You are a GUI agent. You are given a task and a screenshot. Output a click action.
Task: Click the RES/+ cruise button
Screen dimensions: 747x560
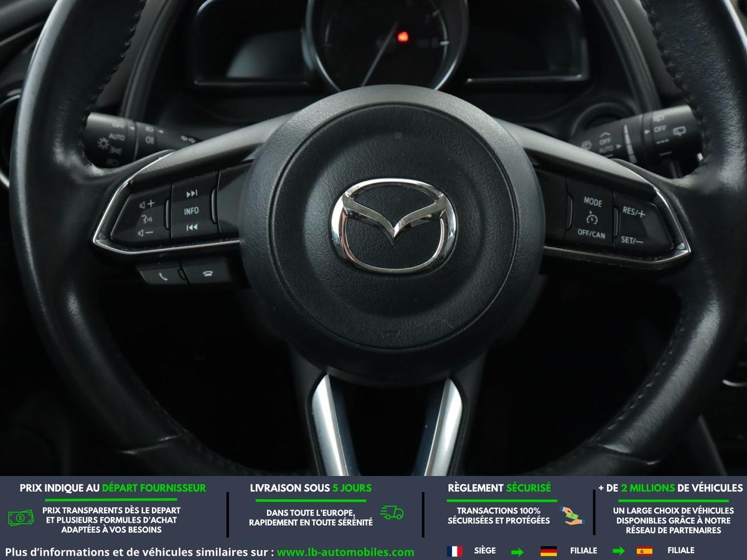(634, 213)
